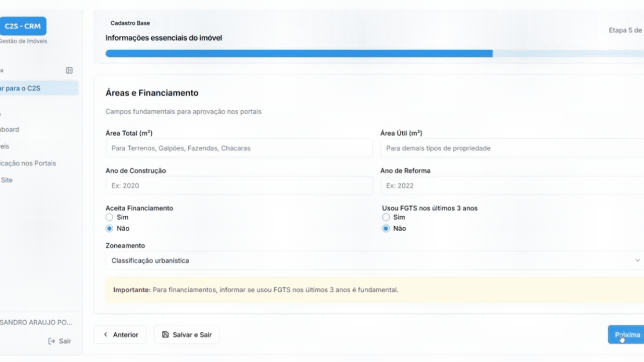Screen dimensions: 644x362
Task: Choose Não for Usou FGTS nos últimos 3 anos
Action: 386,228
